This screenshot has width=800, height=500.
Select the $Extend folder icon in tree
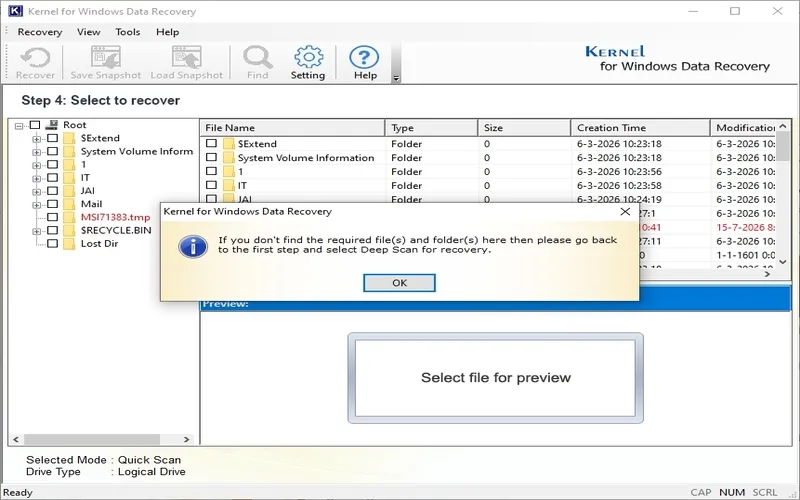[x=69, y=138]
